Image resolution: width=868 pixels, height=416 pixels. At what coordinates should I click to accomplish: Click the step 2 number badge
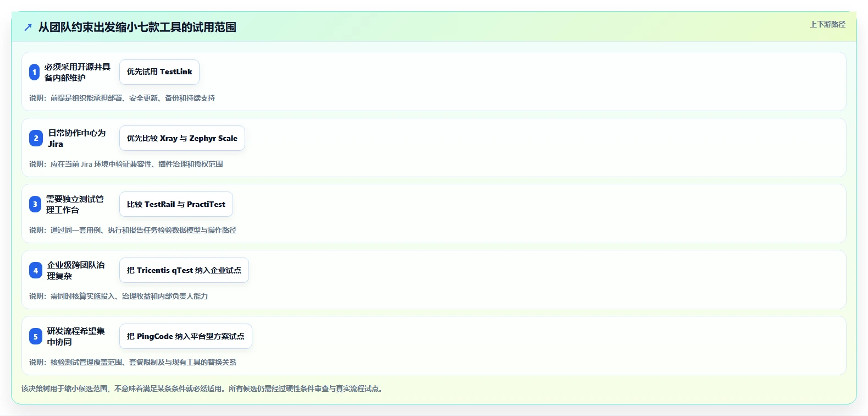(x=36, y=138)
